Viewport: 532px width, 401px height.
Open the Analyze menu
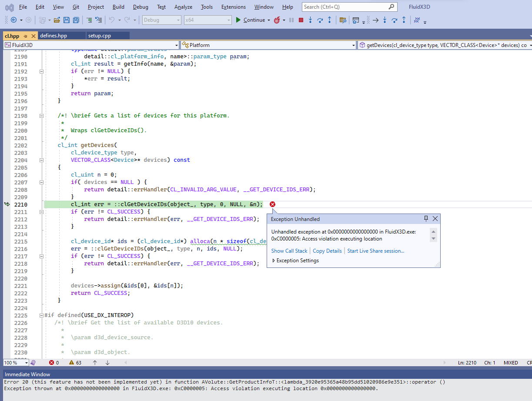click(x=183, y=7)
